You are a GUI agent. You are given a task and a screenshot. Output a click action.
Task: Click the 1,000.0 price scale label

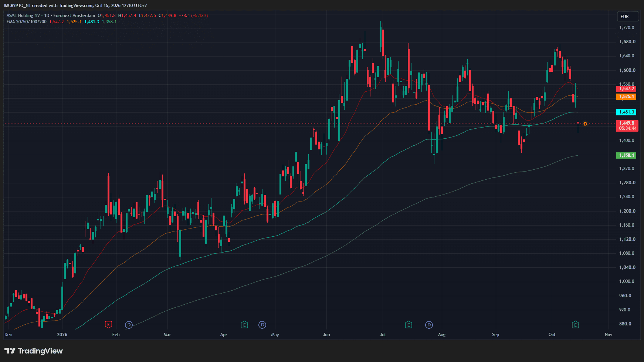[627, 281]
